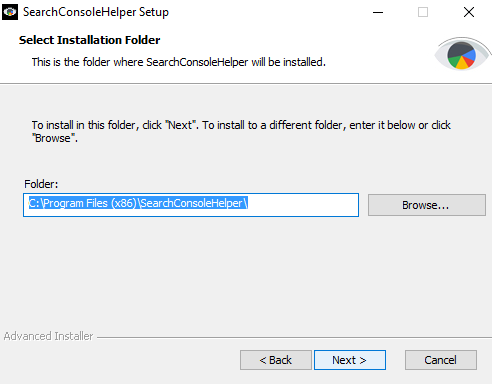Minimize the SearchConsoleHelper Setup window
The width and height of the screenshot is (492, 384).
click(x=378, y=12)
